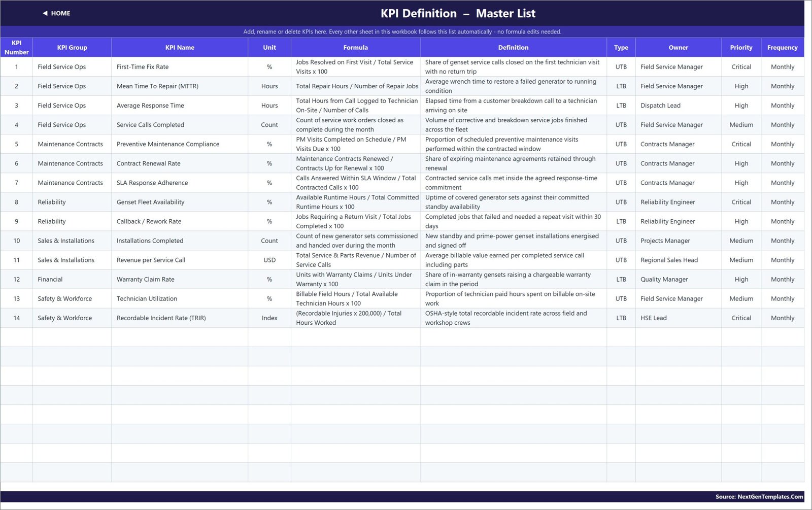
Task: Select the Installations Completed cell
Action: point(180,241)
